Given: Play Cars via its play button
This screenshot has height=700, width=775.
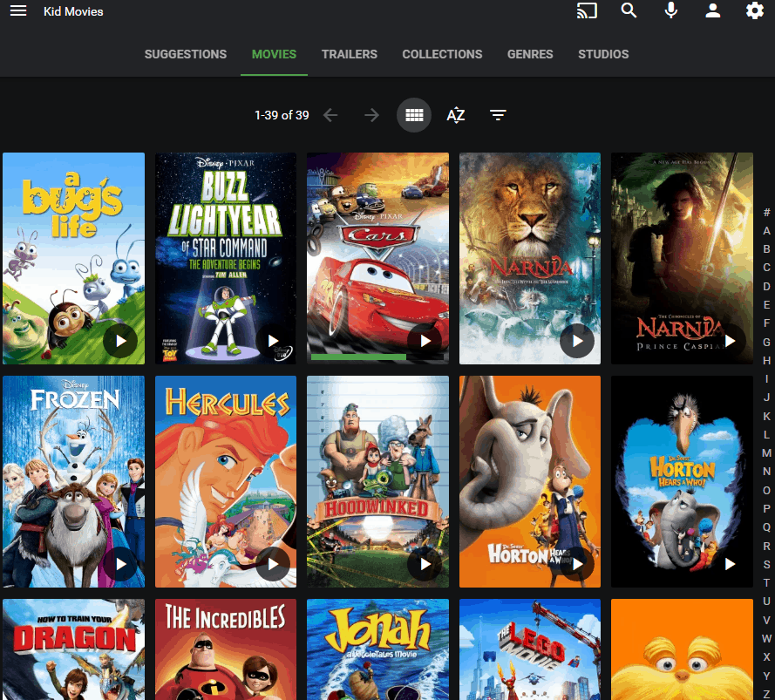Looking at the screenshot, I should [x=425, y=341].
